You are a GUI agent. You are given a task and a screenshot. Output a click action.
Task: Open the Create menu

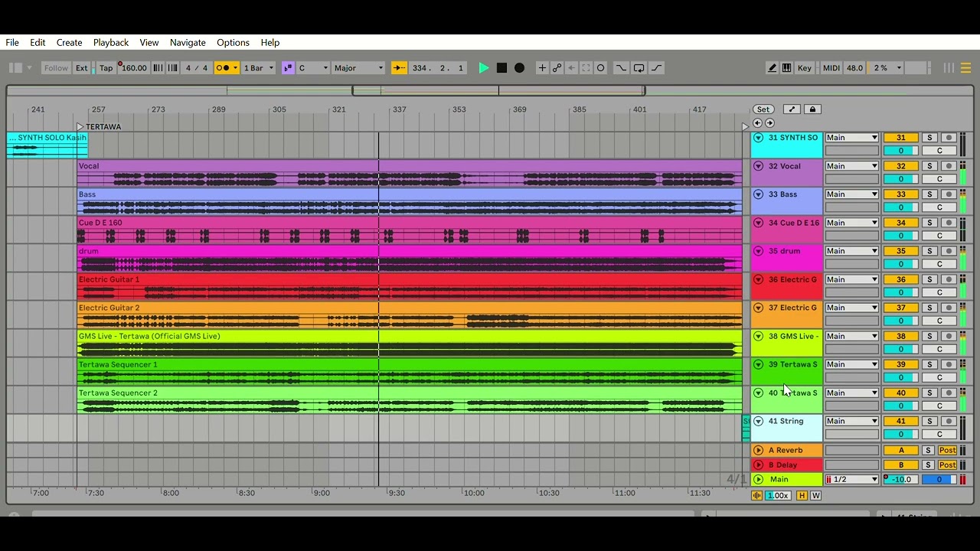[69, 43]
